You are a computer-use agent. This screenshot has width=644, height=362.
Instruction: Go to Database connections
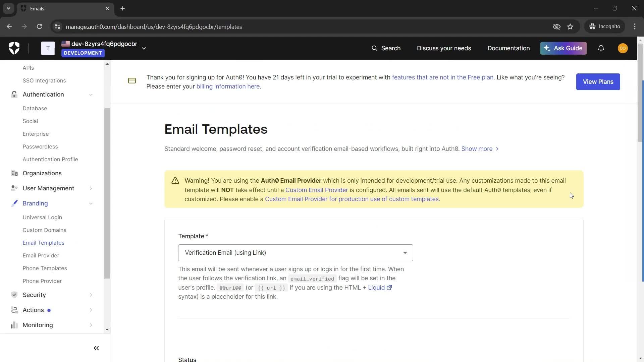35,108
